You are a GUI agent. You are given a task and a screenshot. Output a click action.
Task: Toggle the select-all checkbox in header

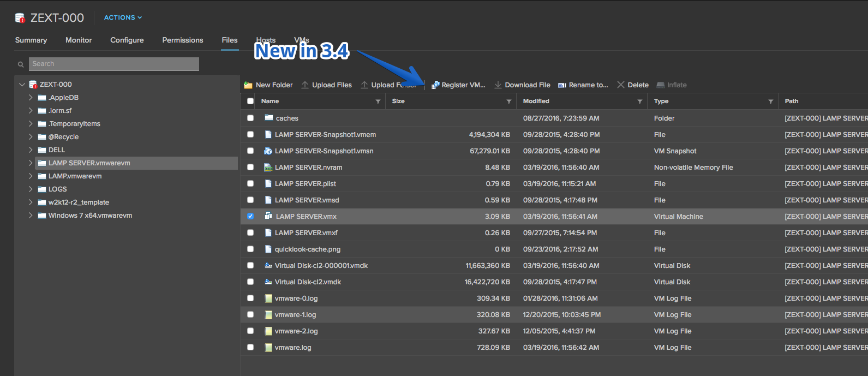250,101
